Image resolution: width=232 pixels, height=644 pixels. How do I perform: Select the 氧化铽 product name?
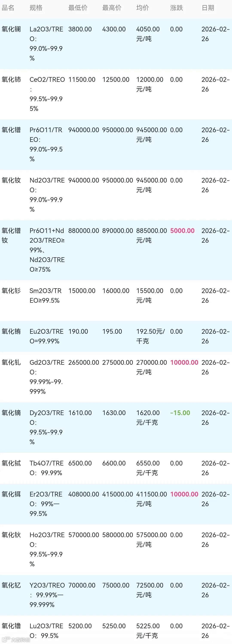pyautogui.click(x=11, y=463)
